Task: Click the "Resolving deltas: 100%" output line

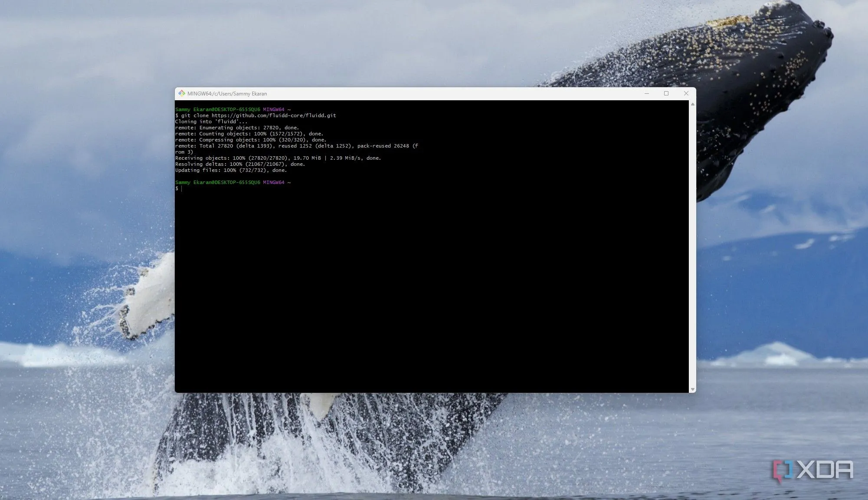Action: [240, 164]
